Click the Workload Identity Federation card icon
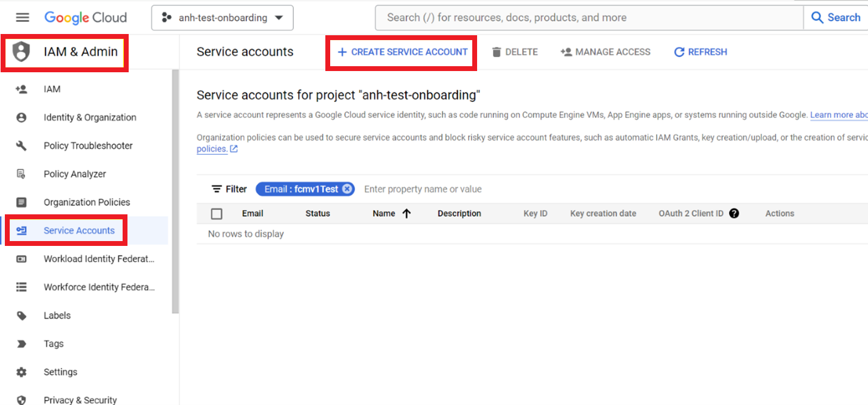 coord(21,259)
